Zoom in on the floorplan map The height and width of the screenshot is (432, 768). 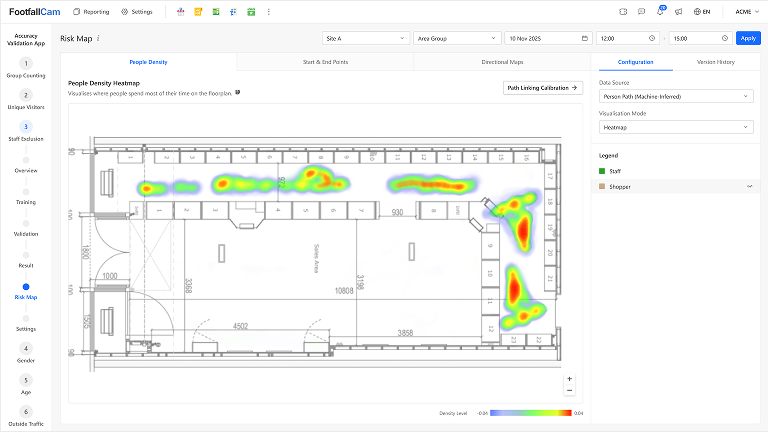(x=569, y=379)
